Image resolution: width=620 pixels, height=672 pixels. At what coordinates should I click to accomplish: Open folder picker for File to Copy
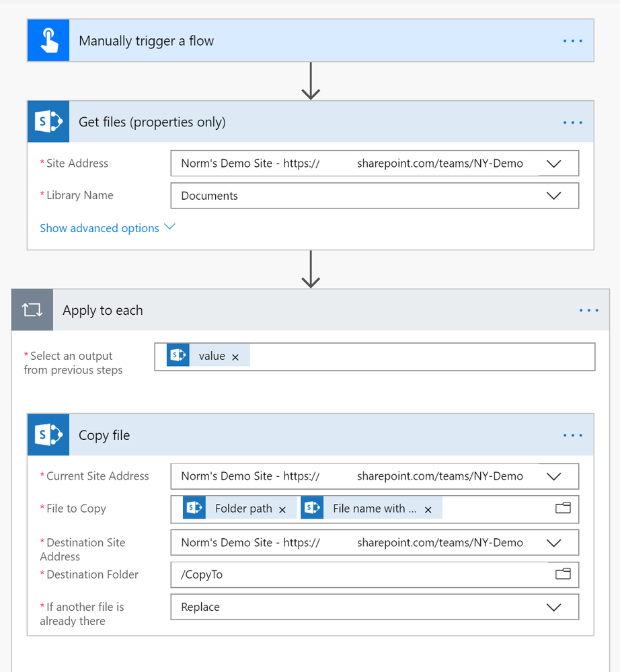point(563,509)
